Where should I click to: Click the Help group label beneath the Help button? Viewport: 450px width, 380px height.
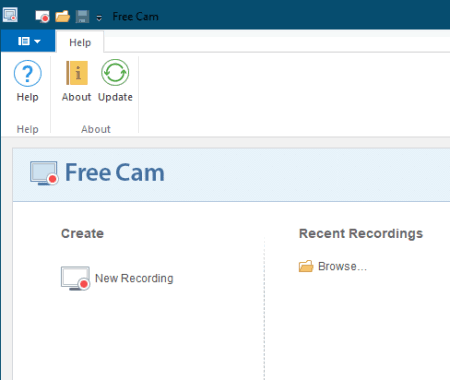coord(28,129)
